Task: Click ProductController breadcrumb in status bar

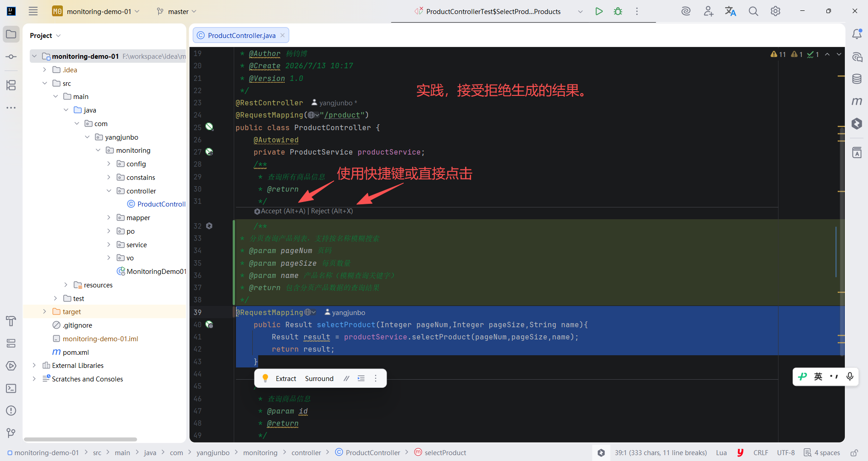Action: tap(368, 452)
